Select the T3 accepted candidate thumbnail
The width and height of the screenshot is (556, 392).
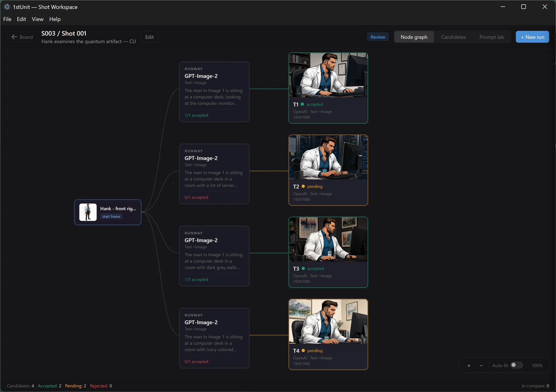point(328,239)
